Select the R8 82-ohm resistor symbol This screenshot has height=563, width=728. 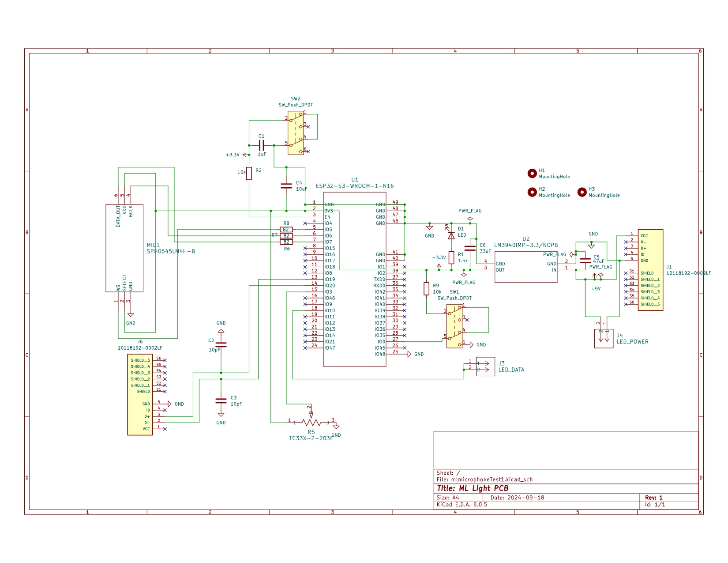point(286,230)
